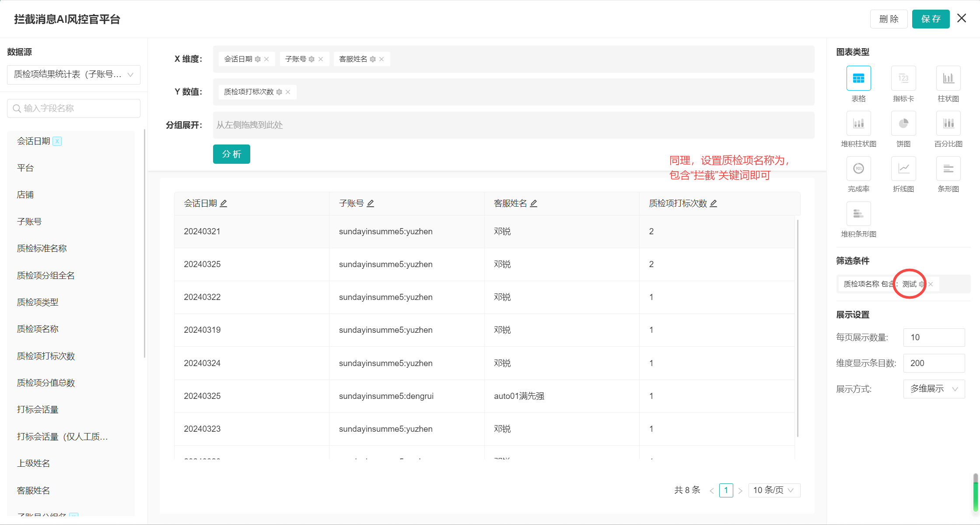The height and width of the screenshot is (525, 980).
Task: Click the 分组展开 drop area
Action: pos(514,125)
